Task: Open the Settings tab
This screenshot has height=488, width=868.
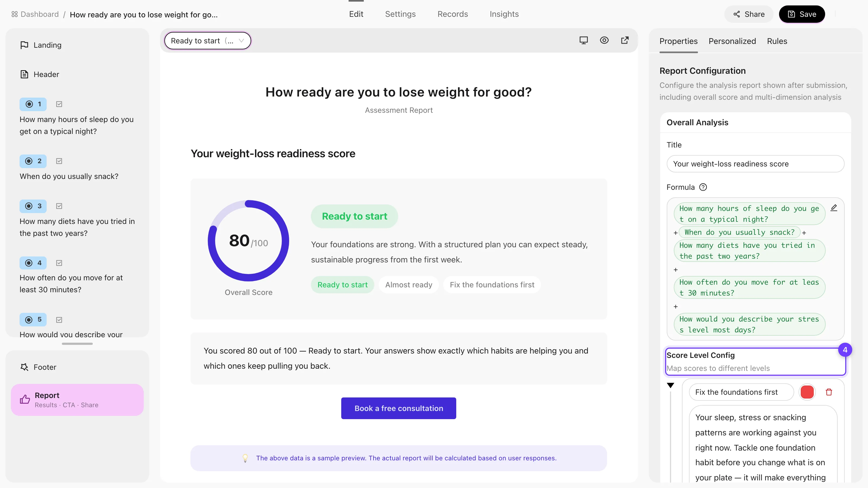Action: click(400, 14)
